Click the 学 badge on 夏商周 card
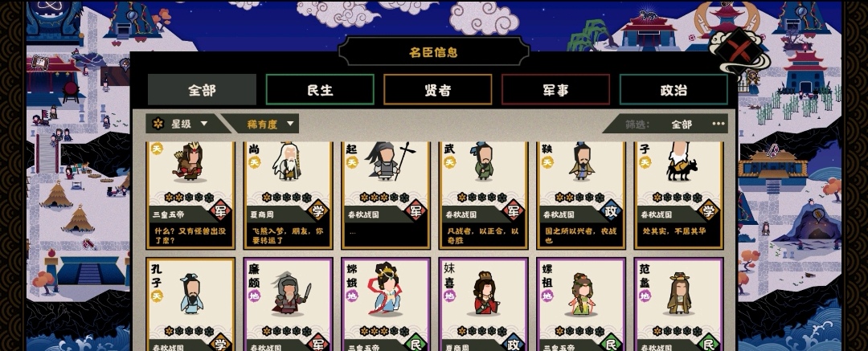The height and width of the screenshot is (351, 868). click(317, 210)
